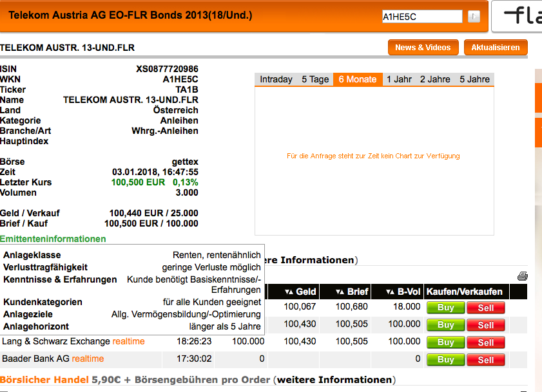This screenshot has height=392, width=542.
Task: Click the Branche/Art value Whrg.-Anleihen
Action: click(x=165, y=131)
